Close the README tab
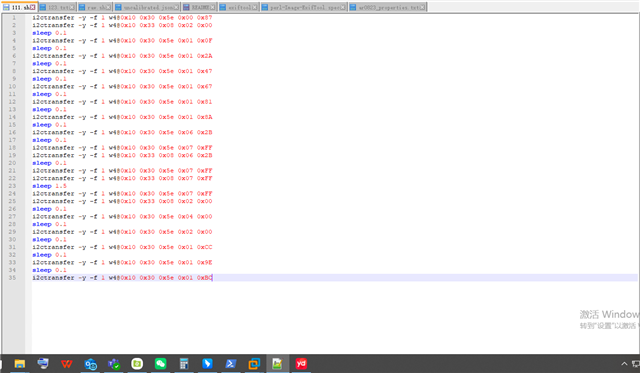The width and height of the screenshot is (640, 373). (213, 7)
